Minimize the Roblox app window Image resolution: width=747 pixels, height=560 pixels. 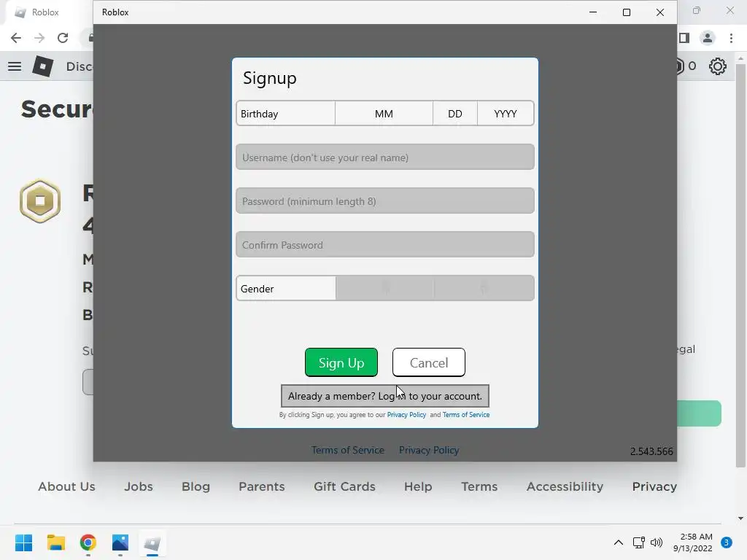point(593,12)
